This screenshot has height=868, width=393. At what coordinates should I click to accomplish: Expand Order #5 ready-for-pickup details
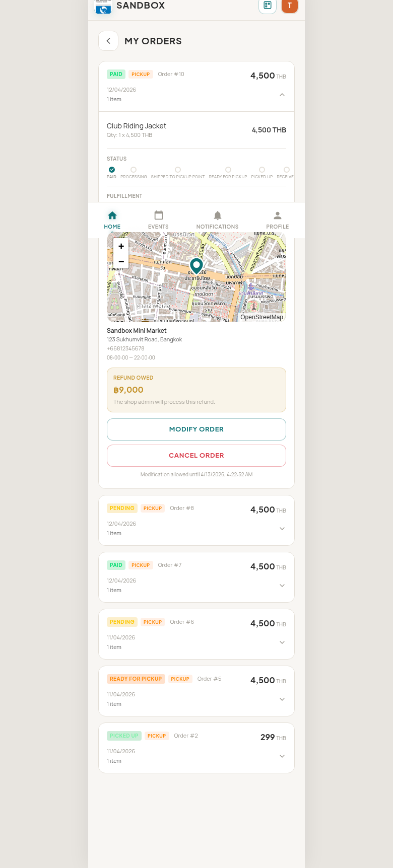[x=282, y=699]
